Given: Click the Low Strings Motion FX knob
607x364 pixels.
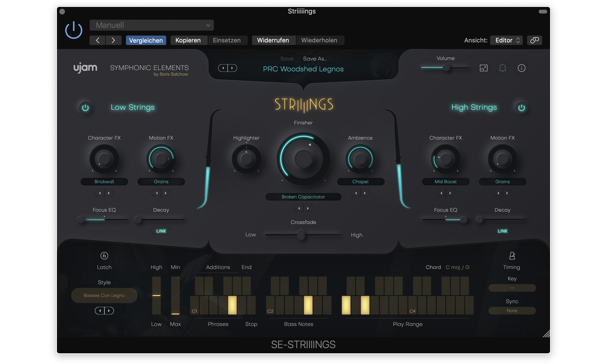Looking at the screenshot, I should [x=161, y=159].
